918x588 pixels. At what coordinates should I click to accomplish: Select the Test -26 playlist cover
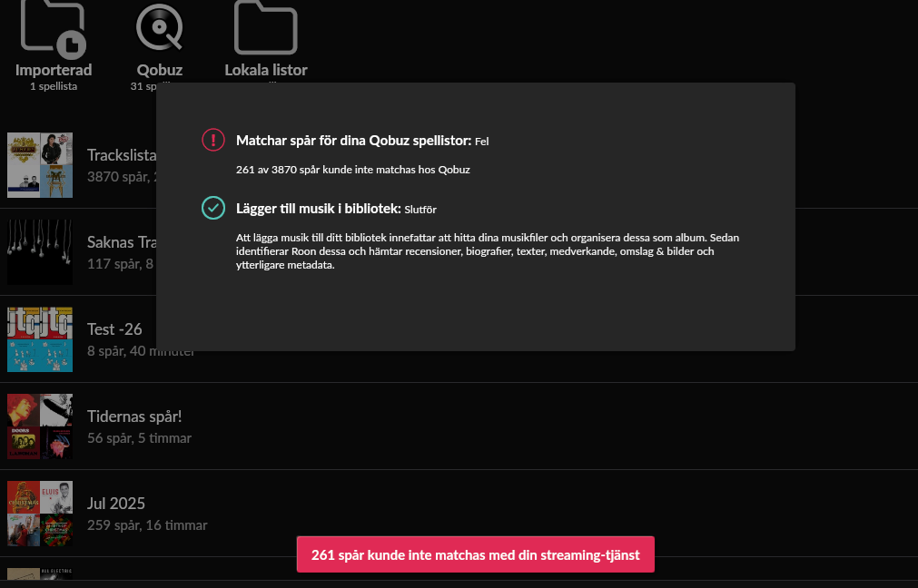(40, 339)
